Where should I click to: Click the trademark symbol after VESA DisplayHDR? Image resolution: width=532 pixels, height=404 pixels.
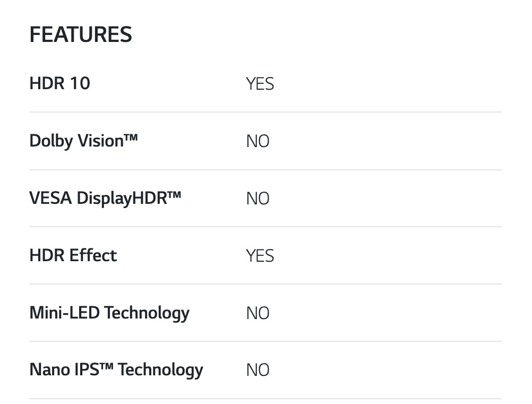(x=174, y=195)
